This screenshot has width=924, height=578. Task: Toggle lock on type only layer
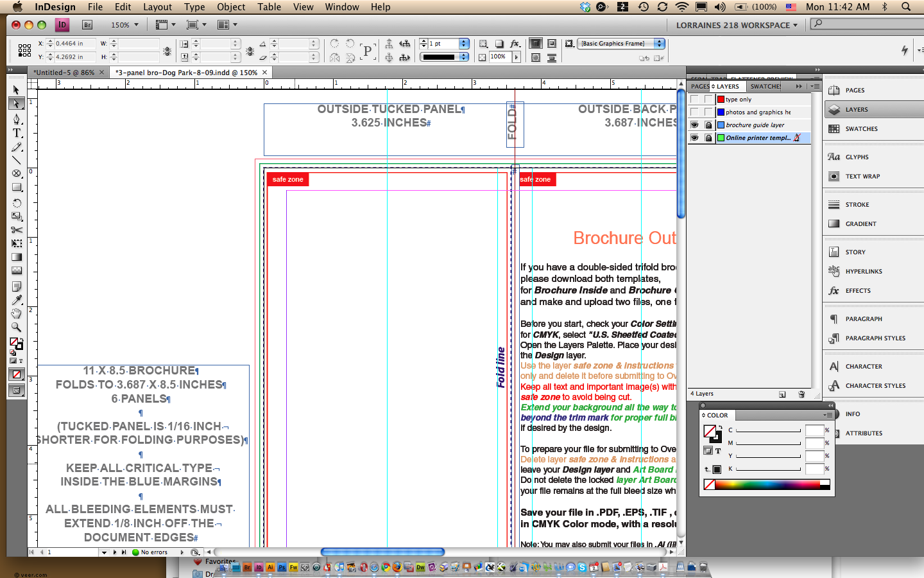click(x=708, y=100)
